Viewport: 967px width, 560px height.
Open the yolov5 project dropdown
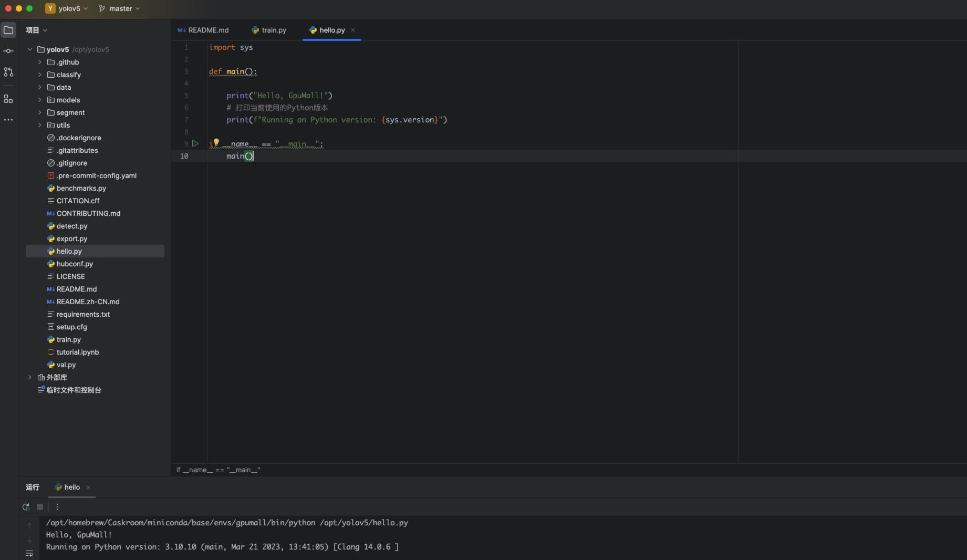click(67, 8)
